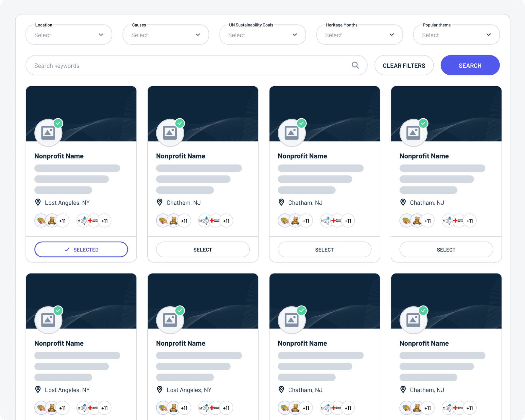Click the verified checkmark on the top row's second card
Screen dimensions: 525x420
180,123
